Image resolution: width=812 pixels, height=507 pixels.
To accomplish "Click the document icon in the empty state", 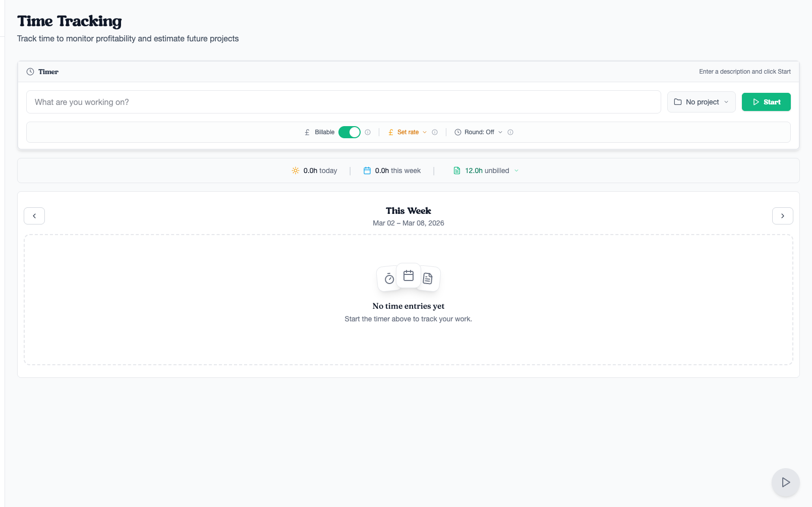I will click(x=428, y=278).
